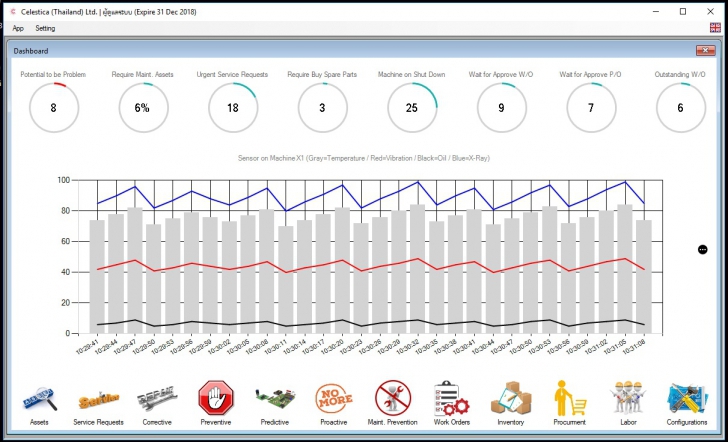
Task: Click the 'Maint. Prevention' text label
Action: (393, 422)
